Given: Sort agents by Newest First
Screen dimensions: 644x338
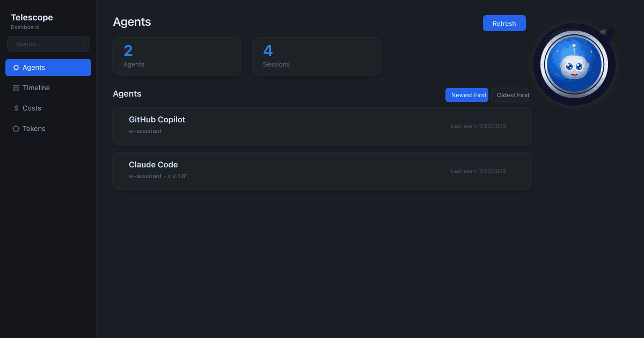Looking at the screenshot, I should tap(466, 95).
